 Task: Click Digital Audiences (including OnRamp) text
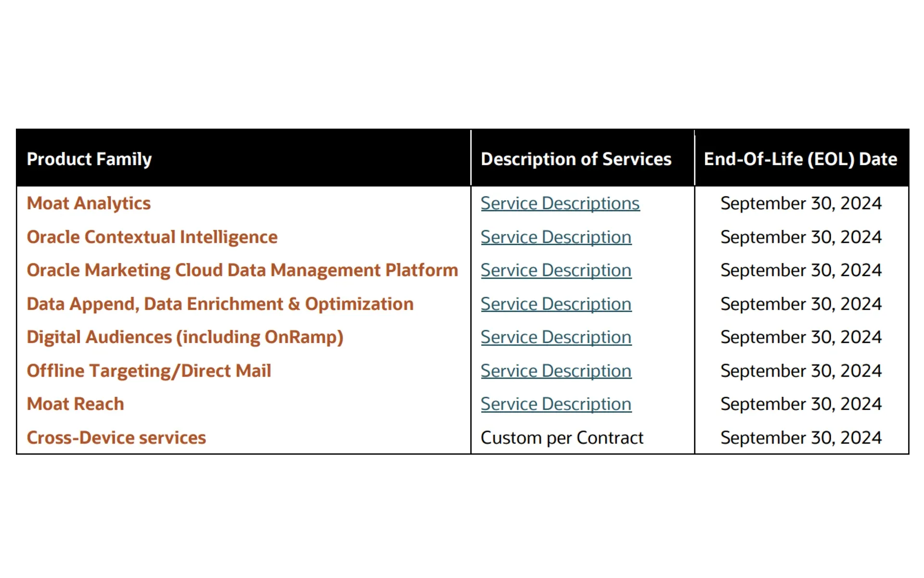[x=185, y=337]
